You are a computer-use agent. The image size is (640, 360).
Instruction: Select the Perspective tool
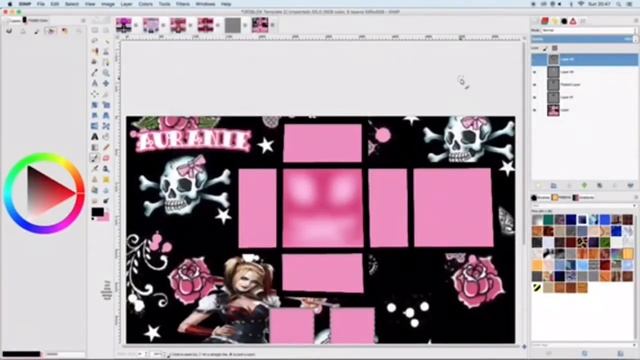[106, 116]
